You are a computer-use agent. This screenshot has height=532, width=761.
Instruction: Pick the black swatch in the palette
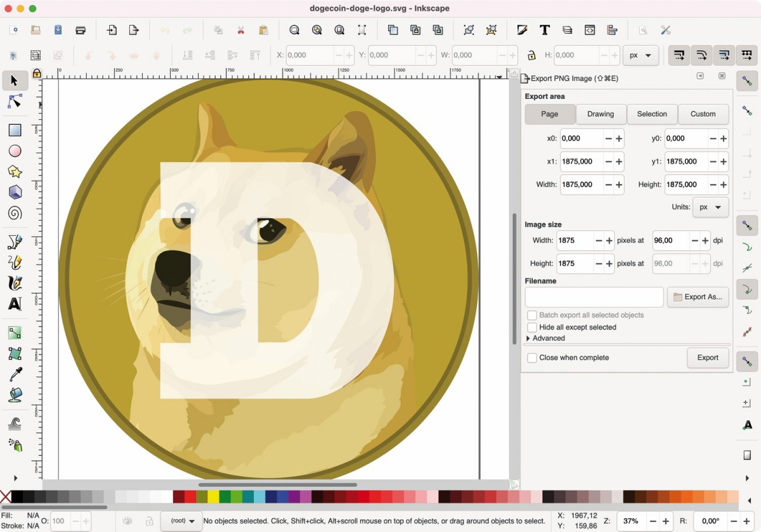pyautogui.click(x=17, y=496)
